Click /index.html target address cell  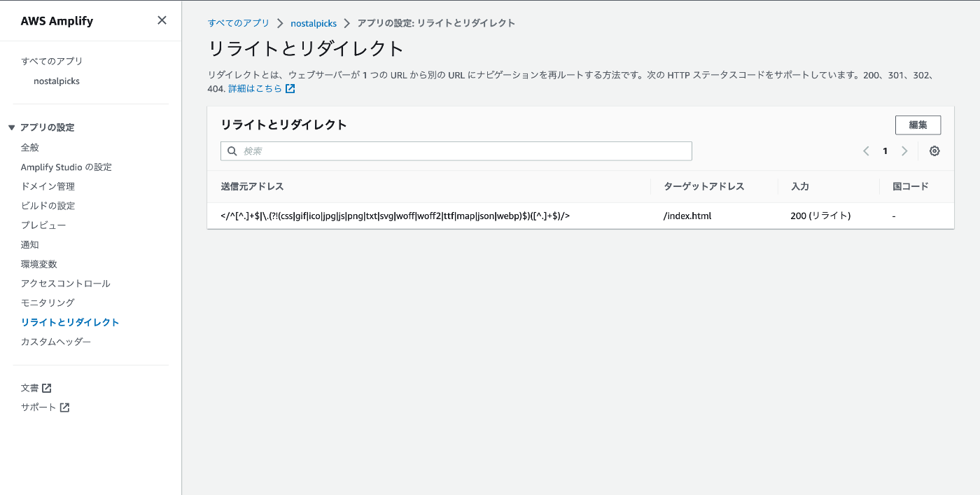[687, 216]
